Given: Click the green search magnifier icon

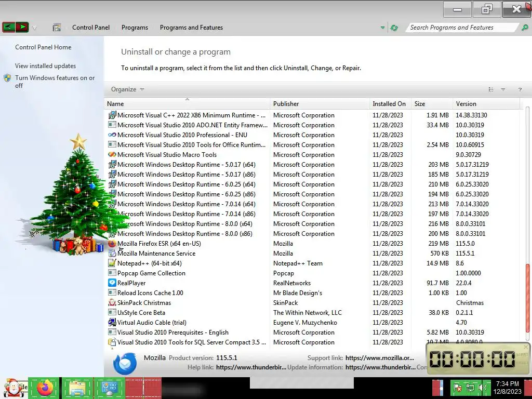Looking at the screenshot, I should coord(525,28).
